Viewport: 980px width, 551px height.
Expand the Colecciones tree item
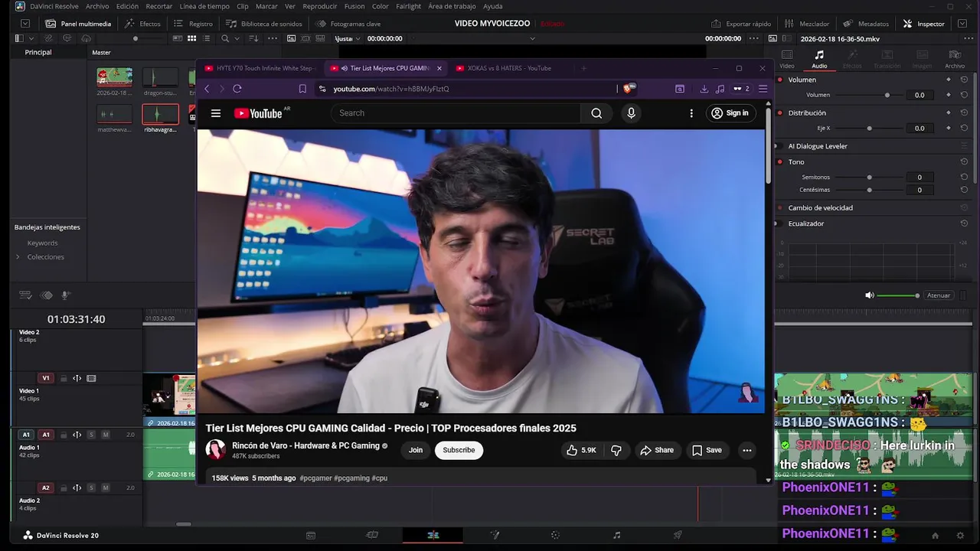[x=18, y=257]
